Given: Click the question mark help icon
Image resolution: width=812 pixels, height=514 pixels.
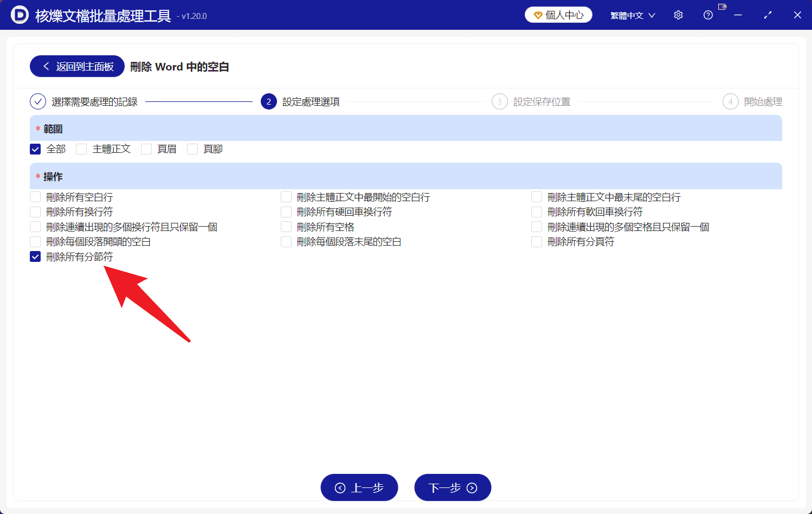Looking at the screenshot, I should tap(708, 15).
